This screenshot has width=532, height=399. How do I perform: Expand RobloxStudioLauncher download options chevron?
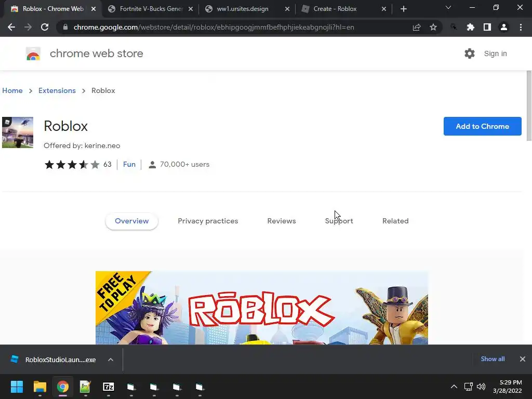coord(111,360)
